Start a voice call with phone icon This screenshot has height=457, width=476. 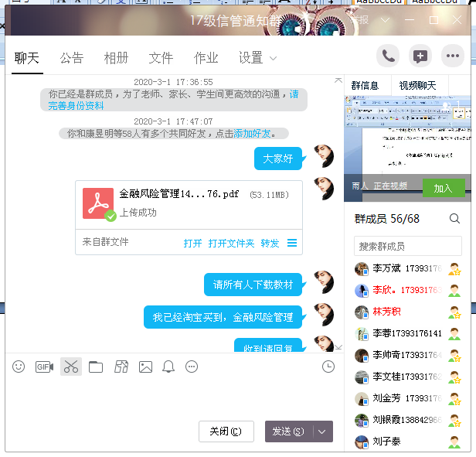point(388,56)
